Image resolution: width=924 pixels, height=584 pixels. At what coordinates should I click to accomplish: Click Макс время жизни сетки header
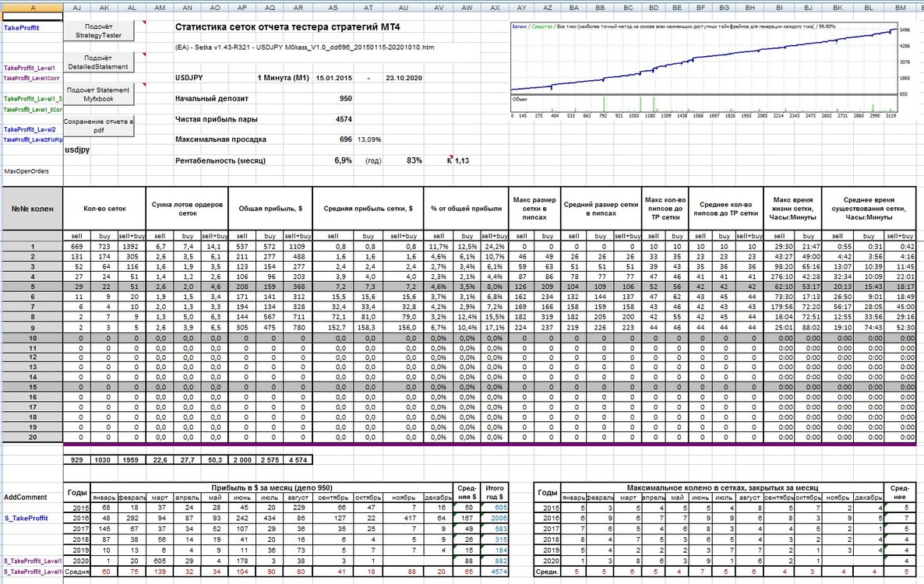click(x=792, y=209)
